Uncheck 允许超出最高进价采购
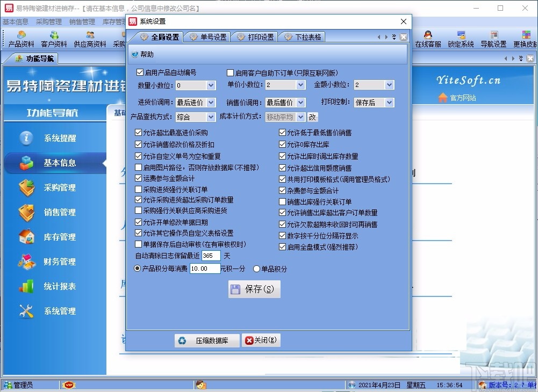Screen dimensions: 538x392 click(x=138, y=132)
